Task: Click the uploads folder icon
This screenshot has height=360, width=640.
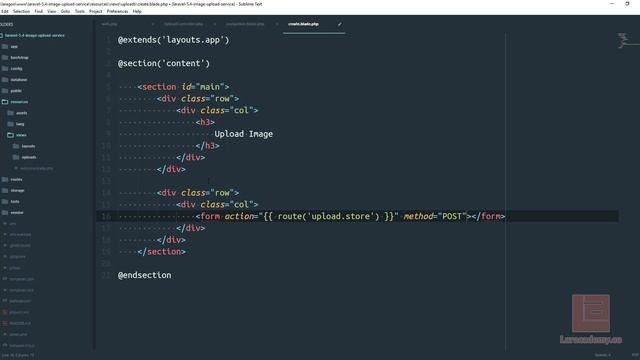Action: [16, 157]
